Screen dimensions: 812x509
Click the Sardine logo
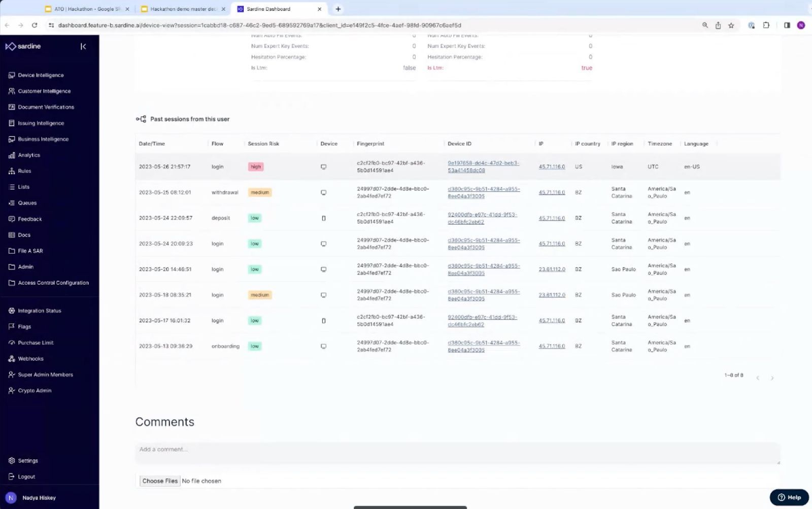point(23,47)
